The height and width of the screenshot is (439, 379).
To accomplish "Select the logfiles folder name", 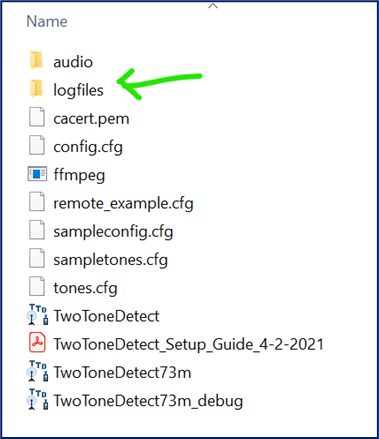I will pos(78,90).
